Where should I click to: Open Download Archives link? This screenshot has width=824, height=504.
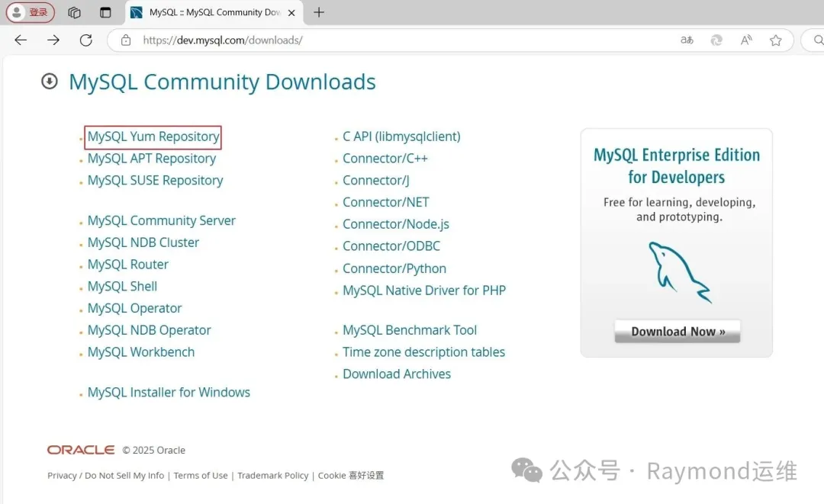coord(397,374)
